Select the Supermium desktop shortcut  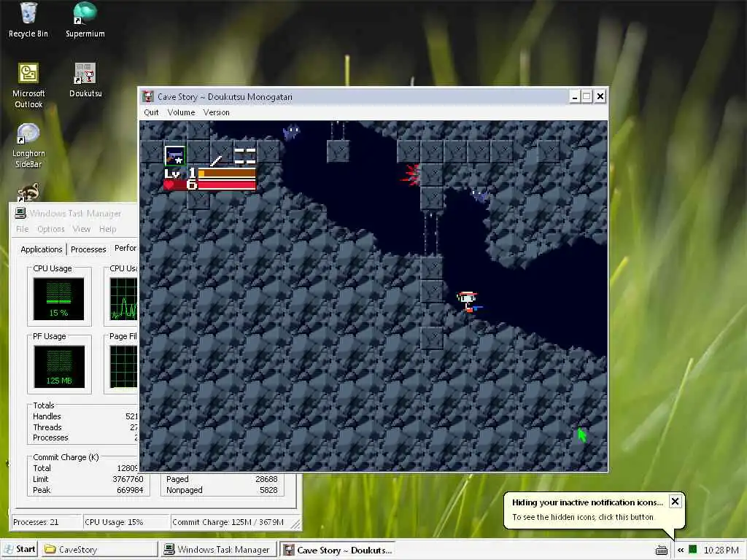(85, 20)
